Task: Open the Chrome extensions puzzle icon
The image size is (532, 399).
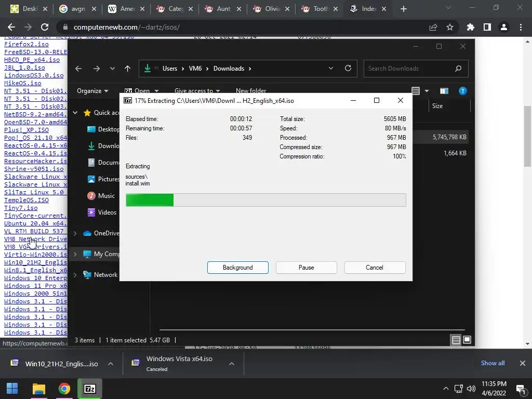Action: (471, 27)
